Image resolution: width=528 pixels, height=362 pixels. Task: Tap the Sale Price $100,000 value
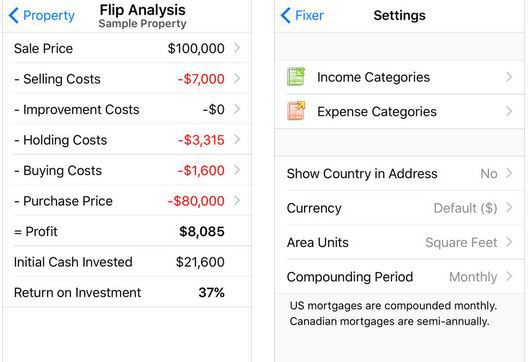[x=196, y=48]
